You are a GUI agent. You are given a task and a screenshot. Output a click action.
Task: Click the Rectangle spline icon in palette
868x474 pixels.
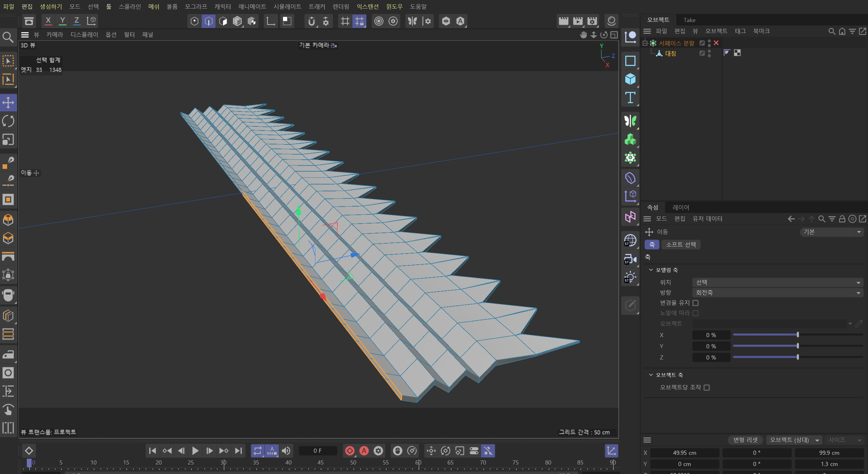pos(630,61)
